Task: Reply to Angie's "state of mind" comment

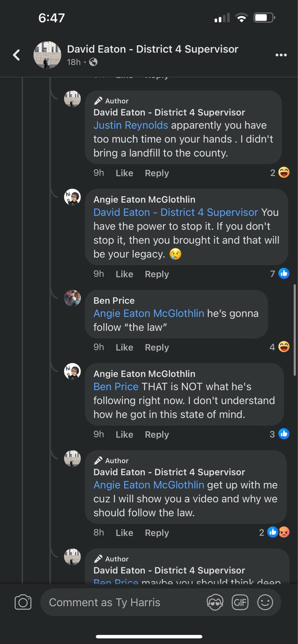Action: coord(157,434)
